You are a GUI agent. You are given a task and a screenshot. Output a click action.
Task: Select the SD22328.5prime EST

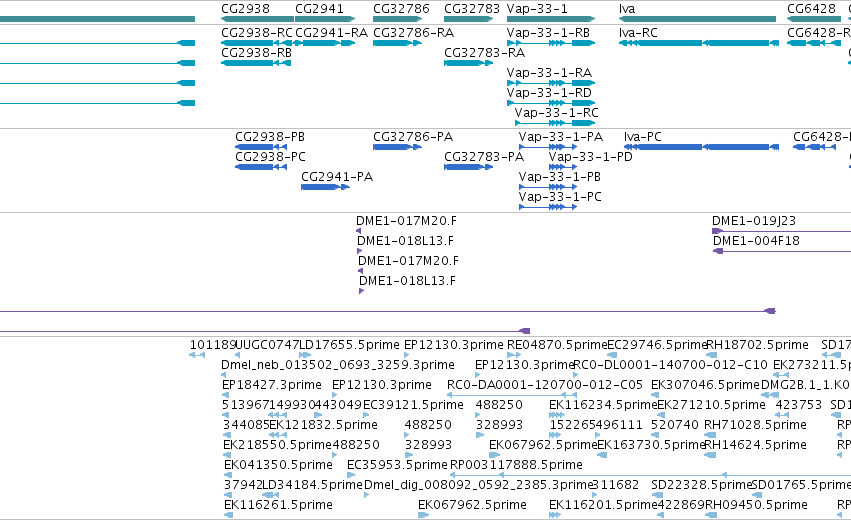pos(657,496)
